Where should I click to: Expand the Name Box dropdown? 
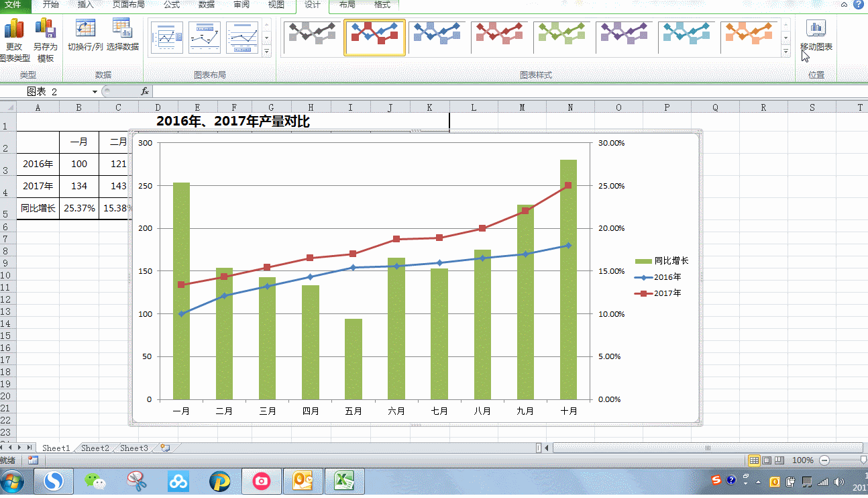point(95,91)
